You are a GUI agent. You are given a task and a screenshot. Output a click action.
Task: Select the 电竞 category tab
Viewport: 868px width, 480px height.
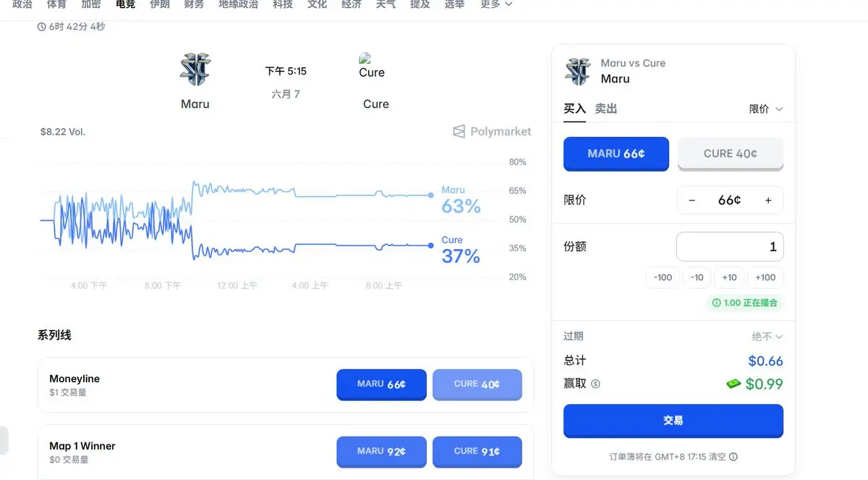point(126,4)
